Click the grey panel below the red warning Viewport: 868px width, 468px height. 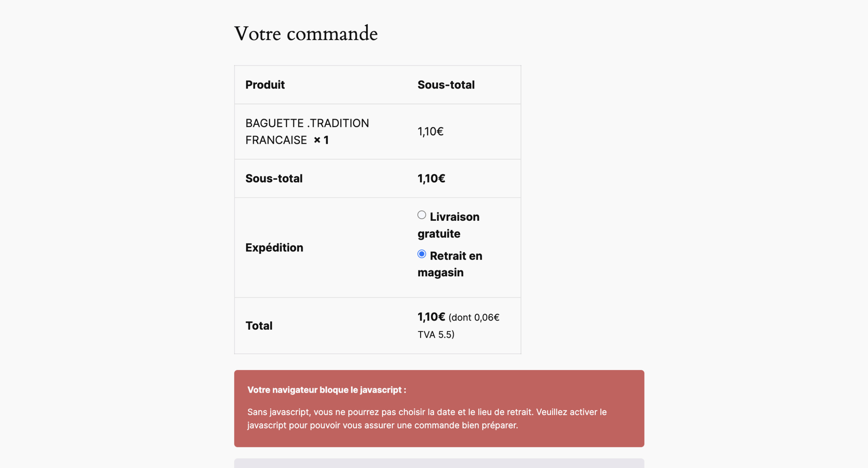pos(439,463)
